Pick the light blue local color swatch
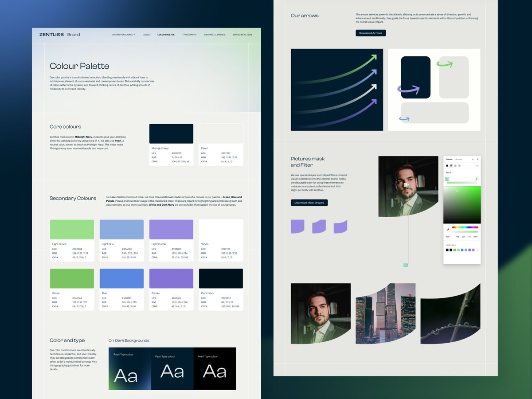Image resolution: width=532 pixels, height=399 pixels. point(466,250)
